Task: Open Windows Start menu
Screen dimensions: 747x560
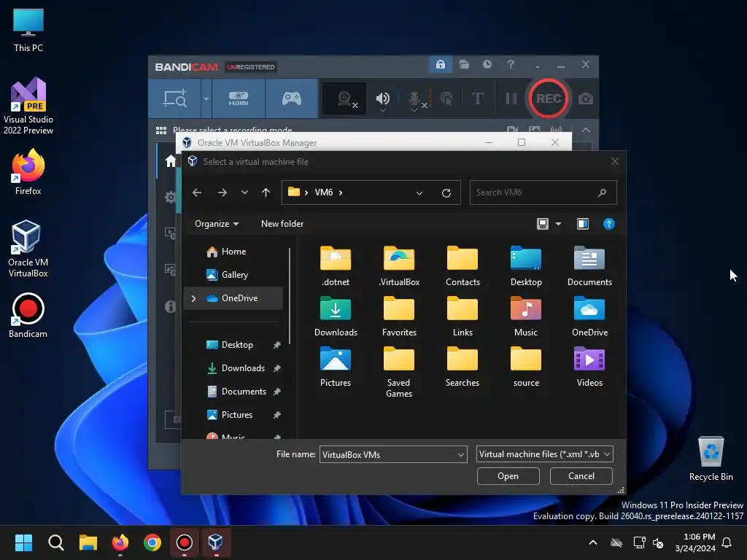Action: [23, 542]
